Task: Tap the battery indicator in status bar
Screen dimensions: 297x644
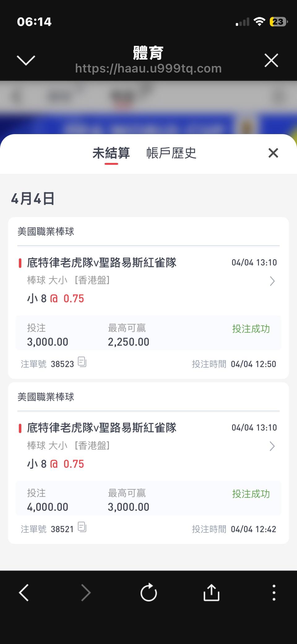Action: 278,22
